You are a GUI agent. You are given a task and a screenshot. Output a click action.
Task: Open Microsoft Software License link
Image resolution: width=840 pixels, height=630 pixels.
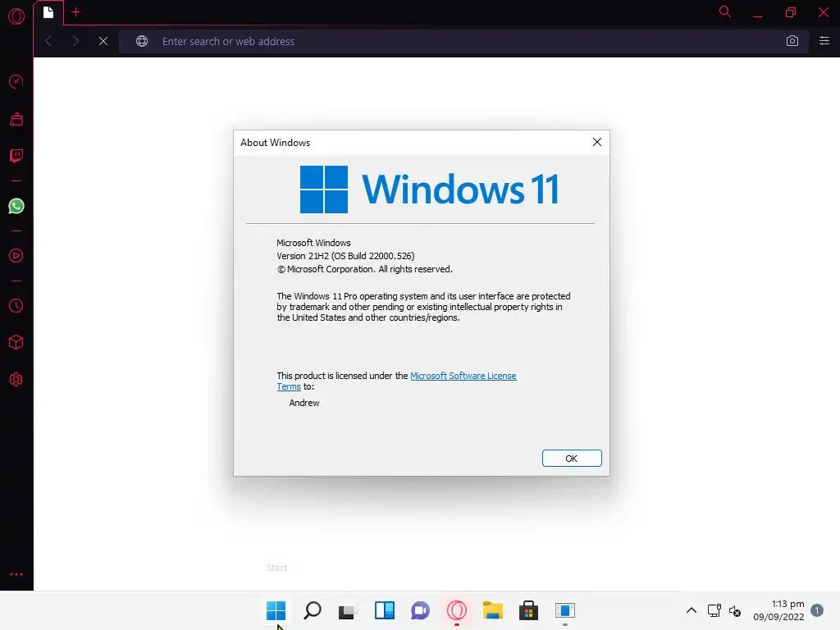click(463, 376)
